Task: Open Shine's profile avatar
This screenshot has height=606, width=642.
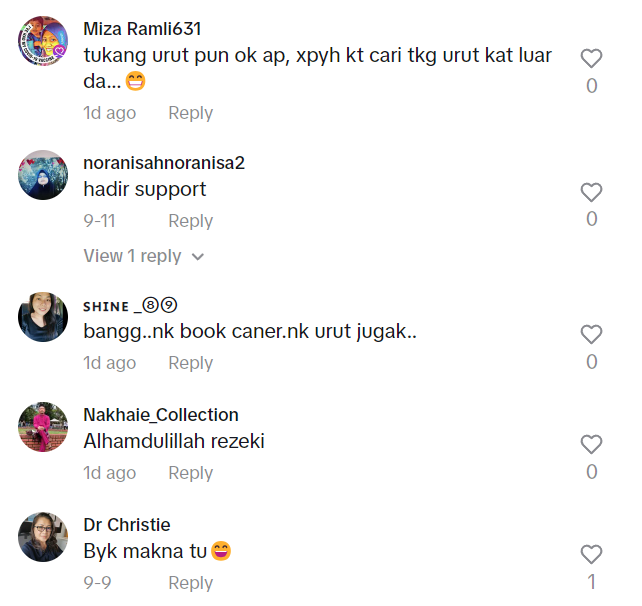Action: tap(43, 317)
